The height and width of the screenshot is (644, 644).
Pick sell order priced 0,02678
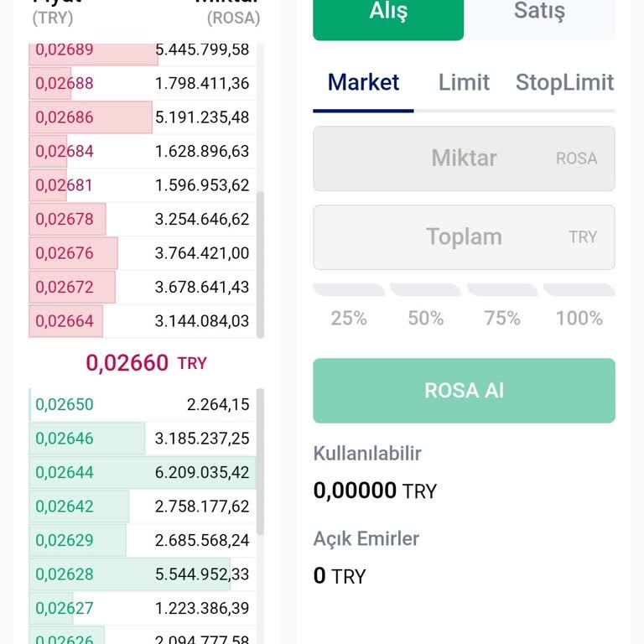tap(143, 220)
